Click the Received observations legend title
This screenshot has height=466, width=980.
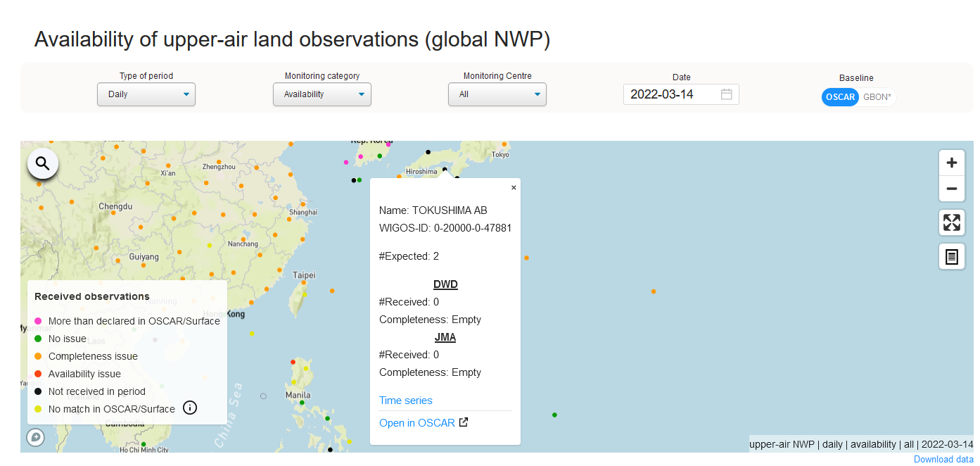92,296
